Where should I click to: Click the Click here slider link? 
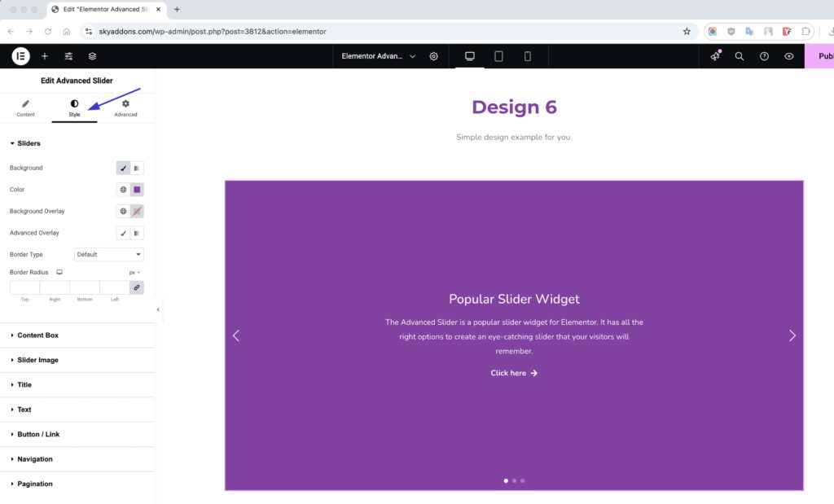[x=514, y=373]
